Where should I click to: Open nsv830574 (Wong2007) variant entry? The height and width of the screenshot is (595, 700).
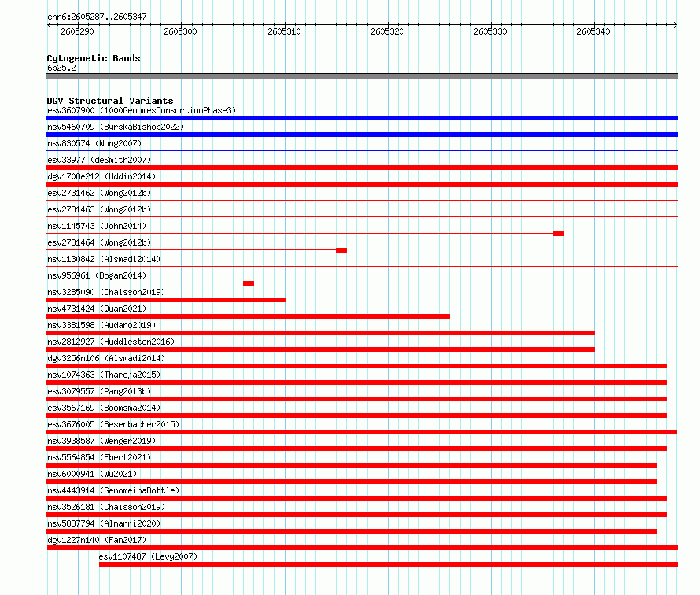pos(94,143)
